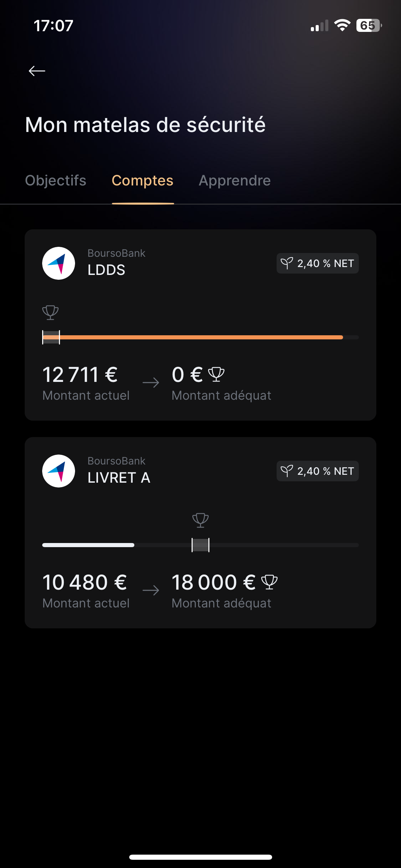Tap the Livret A 2,40 % NET badge
The width and height of the screenshot is (401, 868).
[318, 471]
